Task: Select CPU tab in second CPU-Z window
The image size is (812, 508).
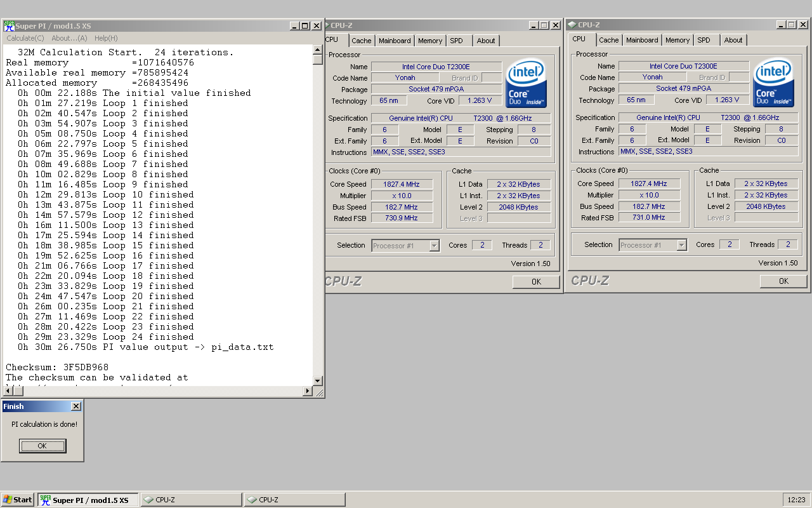Action: click(x=579, y=39)
